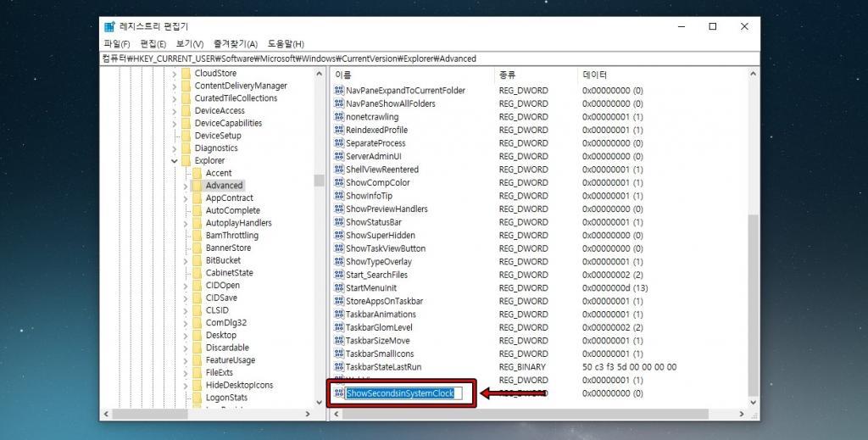Click the value icon next to ShowTaskViewButton
This screenshot has width=868, height=440.
coord(339,248)
